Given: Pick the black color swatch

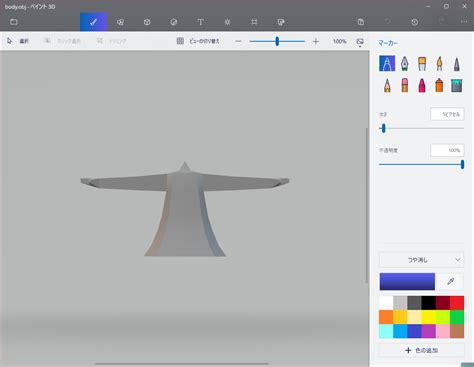Looking at the screenshot, I should [428, 303].
